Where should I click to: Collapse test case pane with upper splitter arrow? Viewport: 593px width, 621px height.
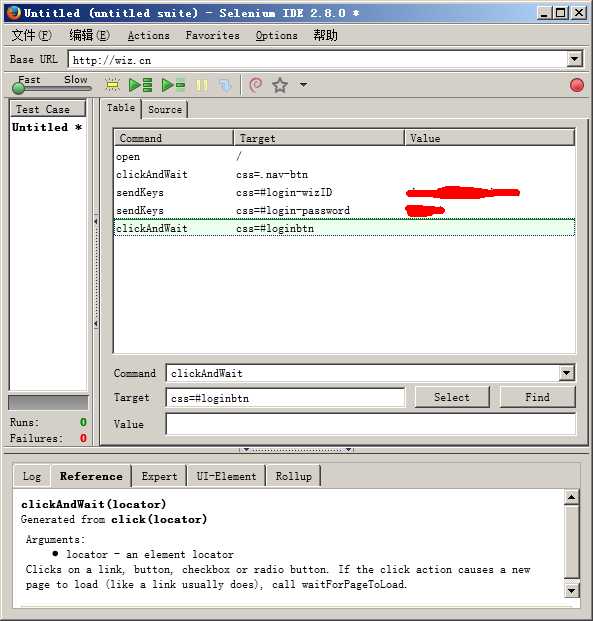coord(96,221)
